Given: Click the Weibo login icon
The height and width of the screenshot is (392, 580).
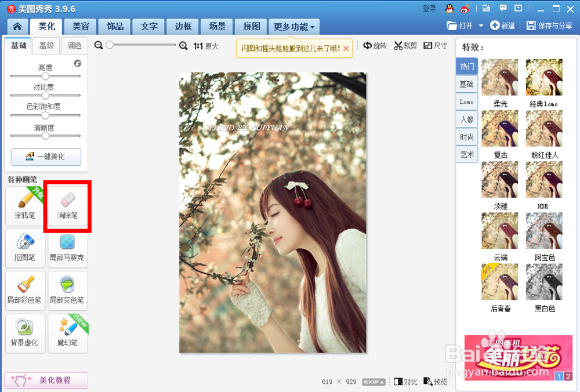Looking at the screenshot, I should (465, 8).
